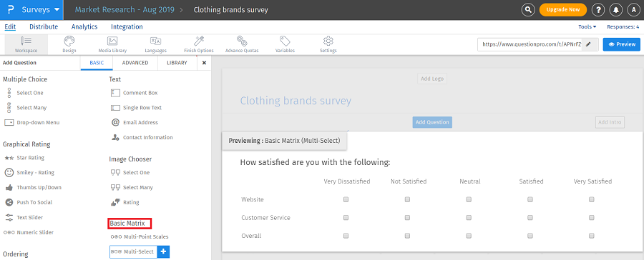Click the search magnifier icon
Image resolution: width=644 pixels, height=260 pixels.
point(528,10)
